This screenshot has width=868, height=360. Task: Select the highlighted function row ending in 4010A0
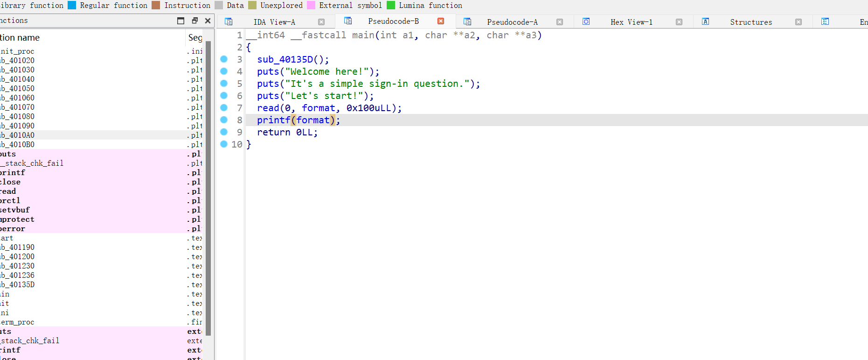click(102, 135)
